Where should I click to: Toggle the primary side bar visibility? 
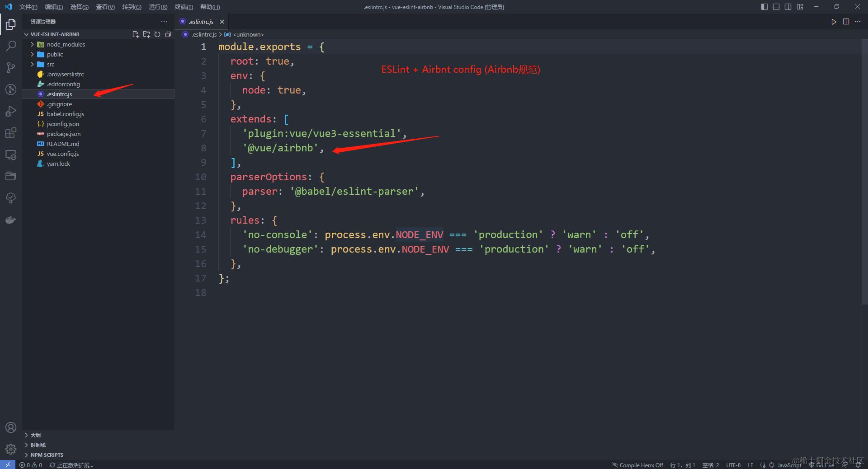(x=764, y=7)
